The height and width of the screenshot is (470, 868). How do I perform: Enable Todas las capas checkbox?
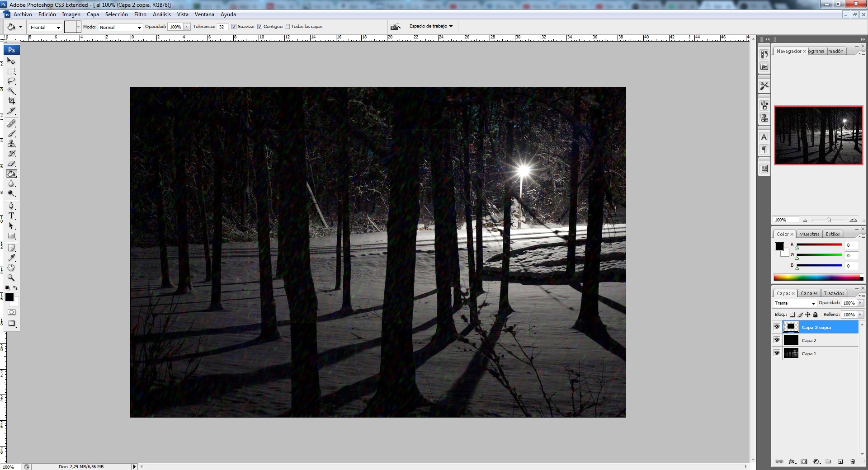[288, 27]
